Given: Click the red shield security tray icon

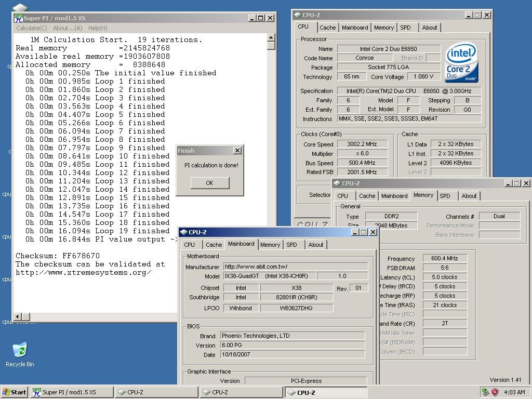Looking at the screenshot, I should click(x=495, y=392).
